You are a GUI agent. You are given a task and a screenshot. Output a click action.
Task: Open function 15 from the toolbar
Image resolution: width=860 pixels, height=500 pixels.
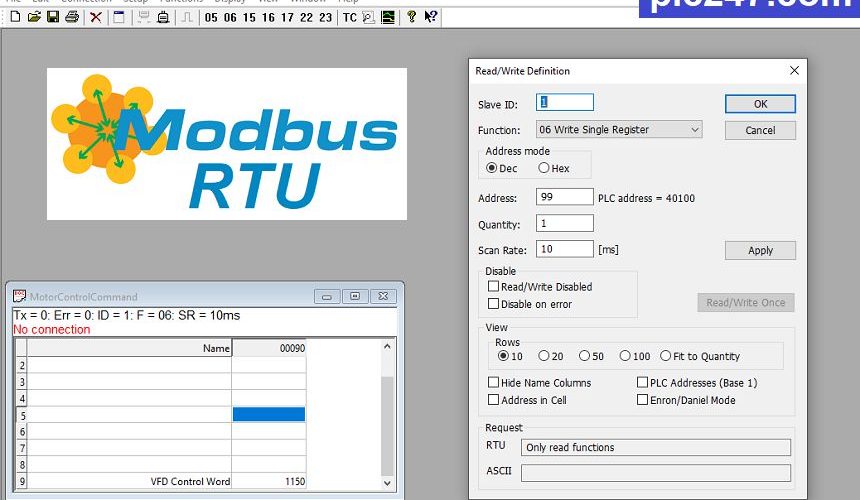click(249, 18)
